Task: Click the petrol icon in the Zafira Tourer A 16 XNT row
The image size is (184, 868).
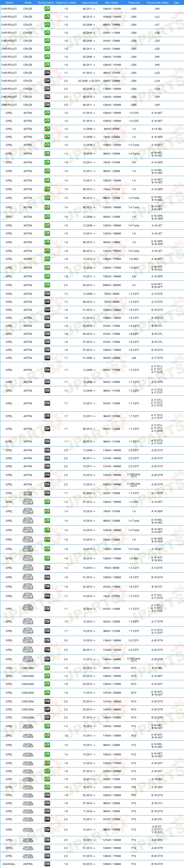Action: click(x=47, y=736)
